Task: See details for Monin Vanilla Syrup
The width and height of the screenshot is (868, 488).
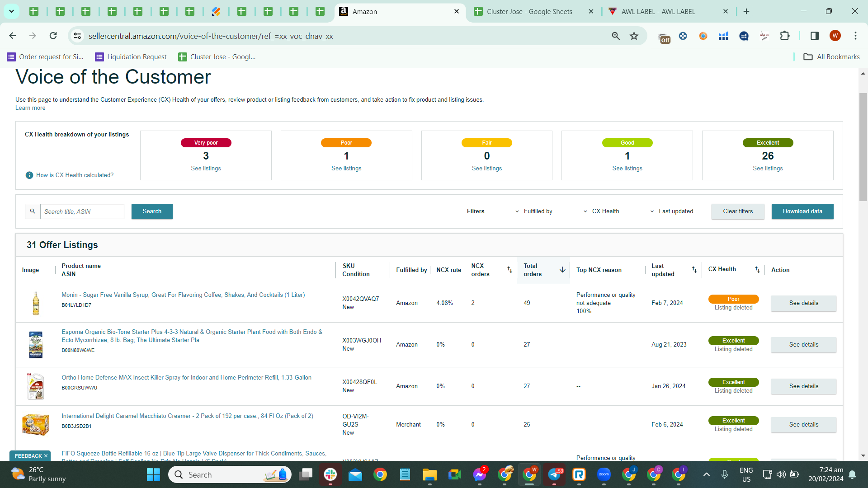Action: 803,303
